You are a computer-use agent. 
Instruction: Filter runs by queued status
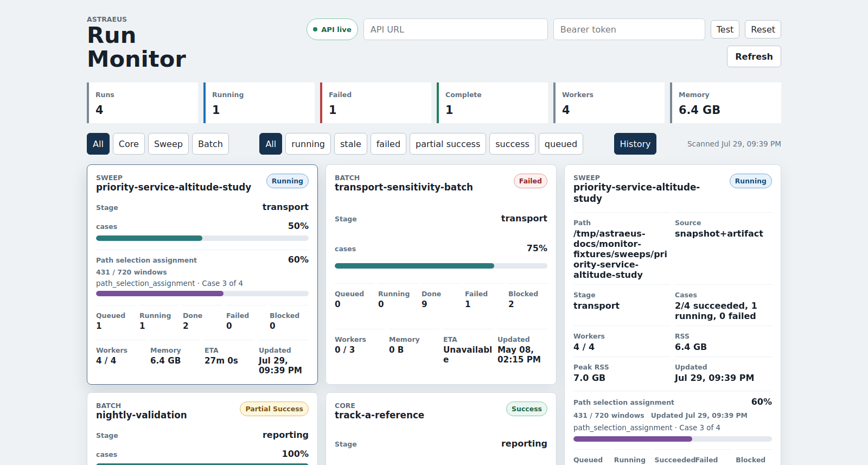[561, 144]
